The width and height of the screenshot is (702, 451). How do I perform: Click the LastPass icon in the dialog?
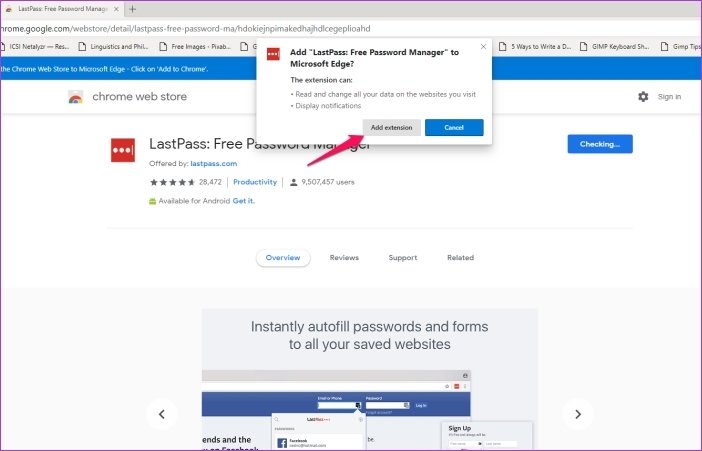[x=273, y=54]
